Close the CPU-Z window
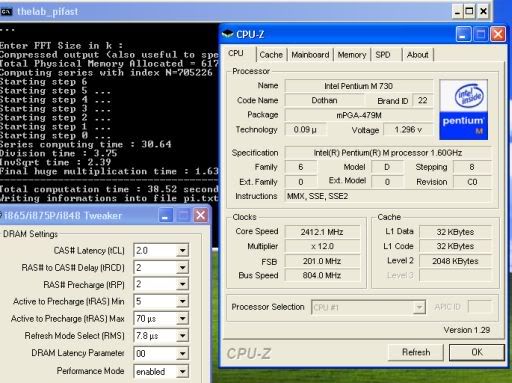512x383 pixels. [498, 34]
